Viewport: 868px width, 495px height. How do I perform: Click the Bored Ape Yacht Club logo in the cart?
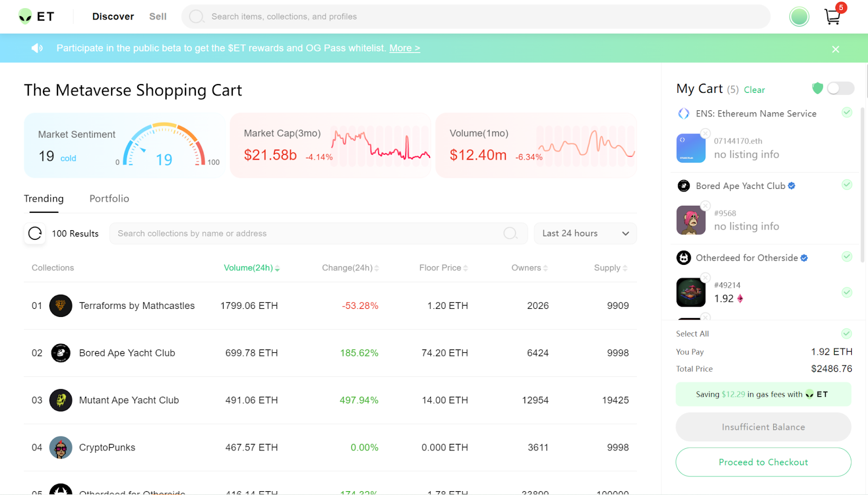pyautogui.click(x=684, y=186)
